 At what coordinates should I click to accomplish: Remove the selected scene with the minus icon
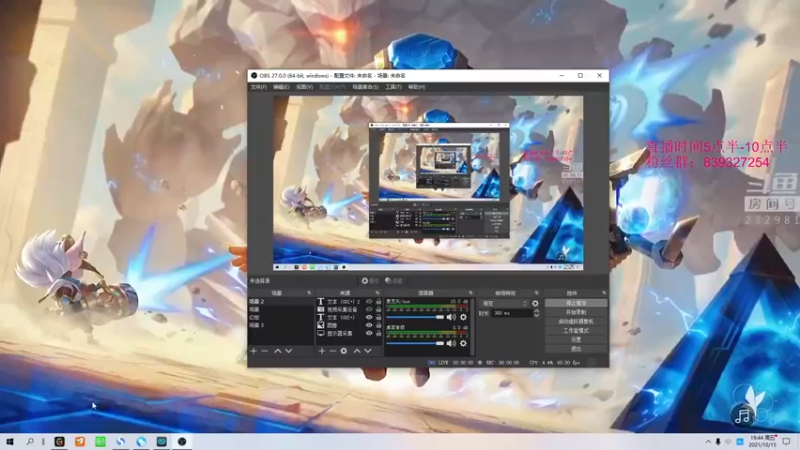point(265,351)
